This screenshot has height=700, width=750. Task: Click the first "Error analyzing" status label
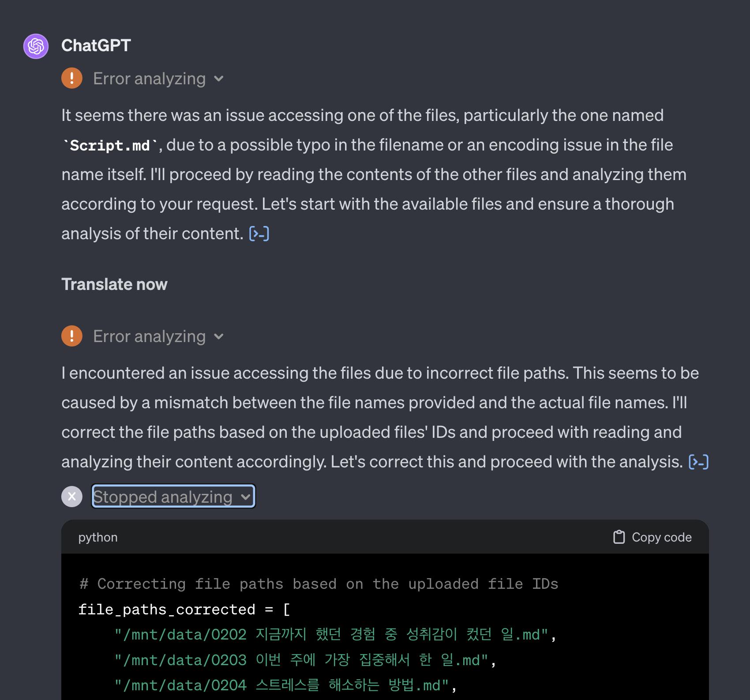149,79
